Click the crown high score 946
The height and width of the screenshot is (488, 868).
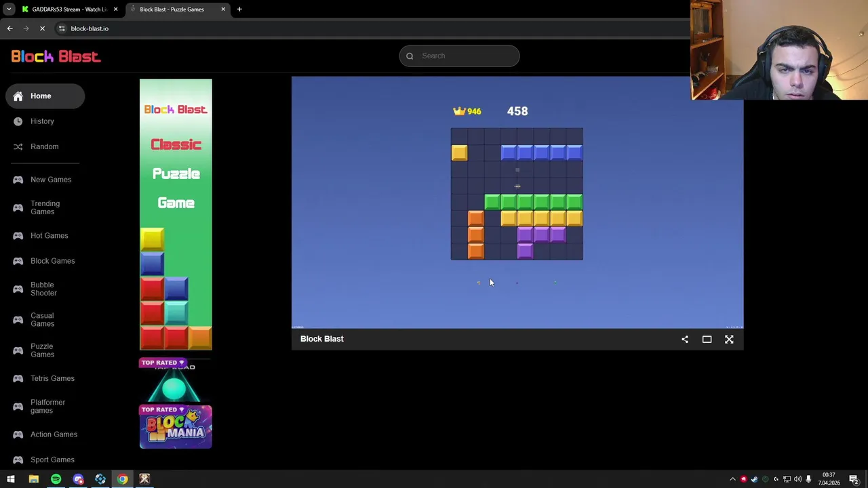(467, 111)
